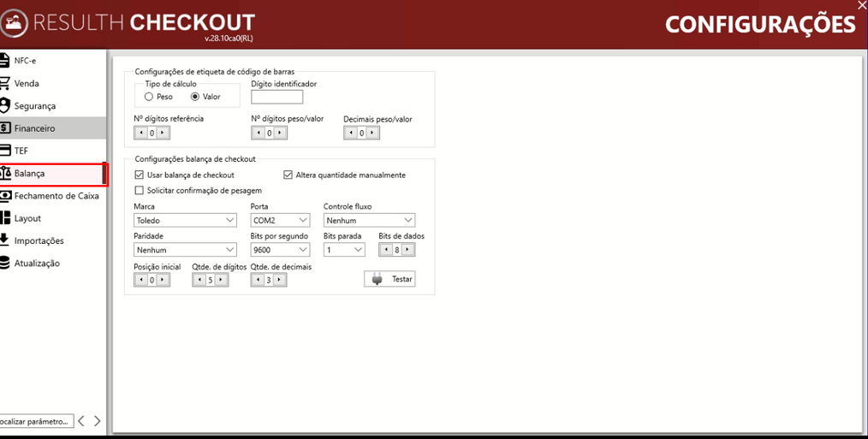The height and width of the screenshot is (439, 868).
Task: Open the Layout grid icon
Action: [x=4, y=217]
